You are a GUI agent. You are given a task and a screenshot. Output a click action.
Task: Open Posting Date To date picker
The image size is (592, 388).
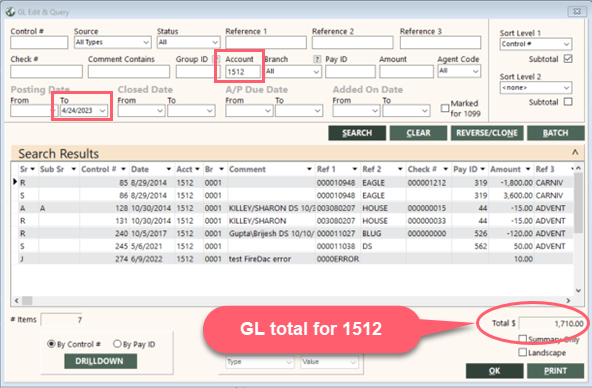(102, 111)
